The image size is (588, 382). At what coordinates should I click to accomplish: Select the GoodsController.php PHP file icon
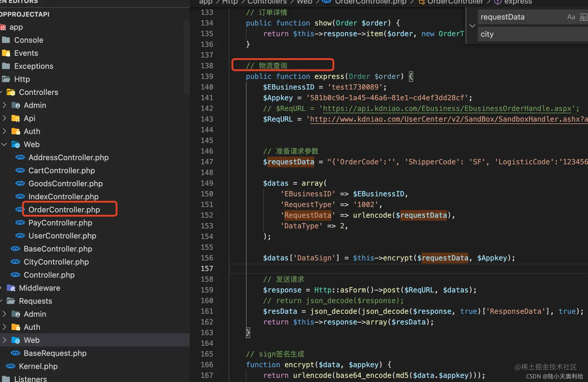[20, 184]
